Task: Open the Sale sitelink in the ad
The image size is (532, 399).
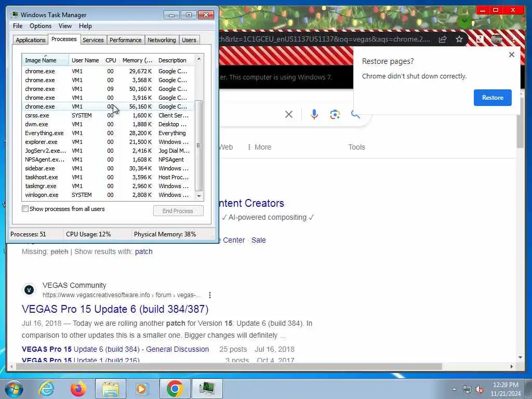Action: (259, 240)
